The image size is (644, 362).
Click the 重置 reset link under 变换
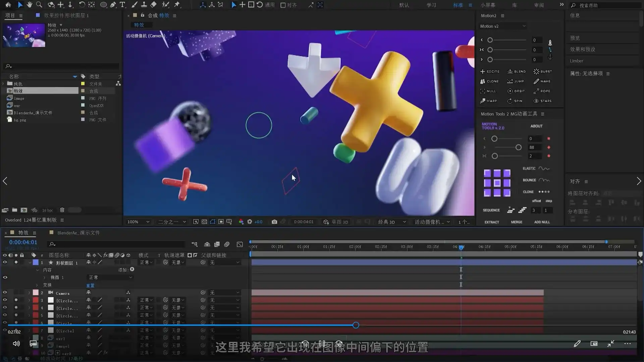click(x=91, y=285)
